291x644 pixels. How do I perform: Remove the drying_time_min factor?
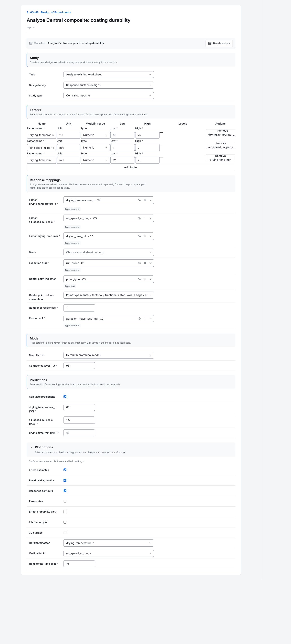click(220, 158)
